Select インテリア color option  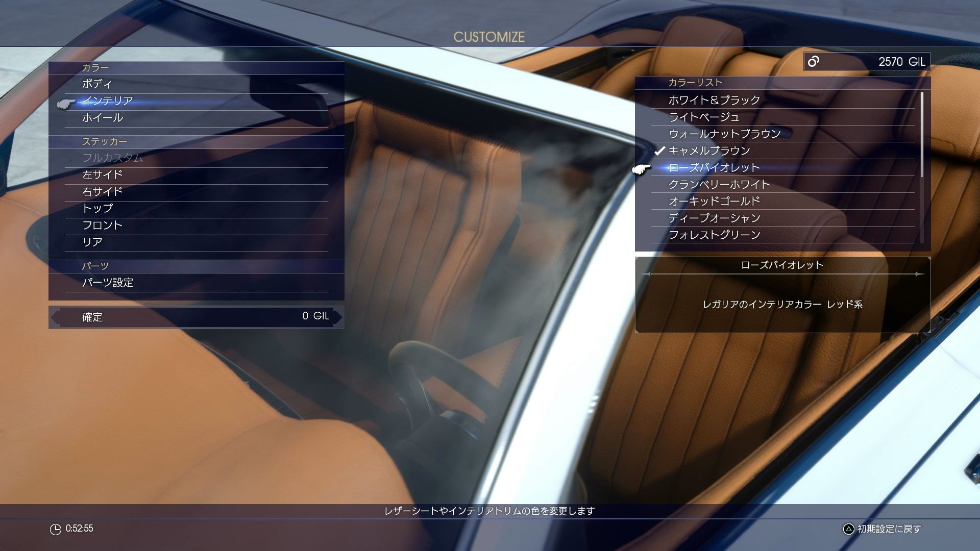197,101
